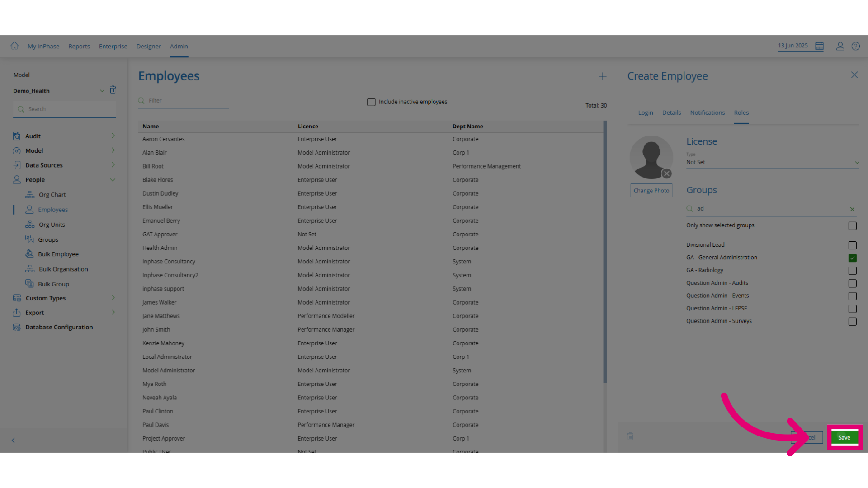Select the Aaron Cervantes row
The image size is (868, 488).
point(370,139)
